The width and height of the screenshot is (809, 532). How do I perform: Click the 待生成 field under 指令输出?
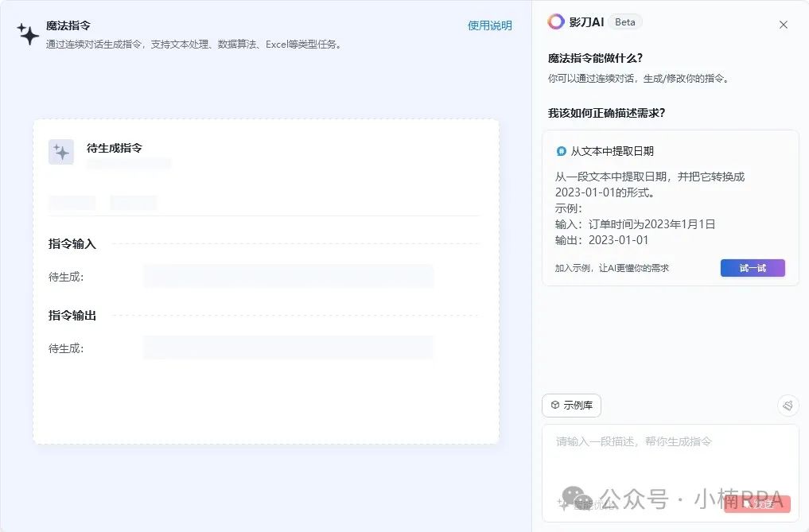(x=288, y=348)
